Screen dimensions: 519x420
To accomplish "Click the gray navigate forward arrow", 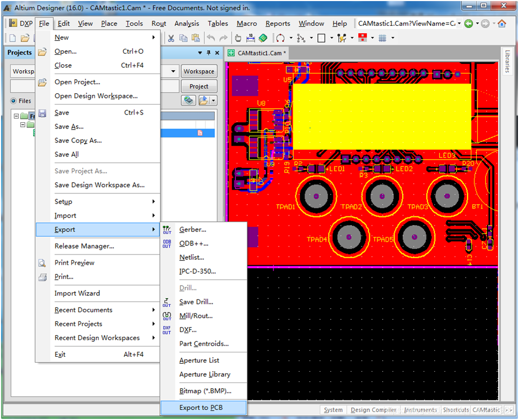I will [485, 24].
